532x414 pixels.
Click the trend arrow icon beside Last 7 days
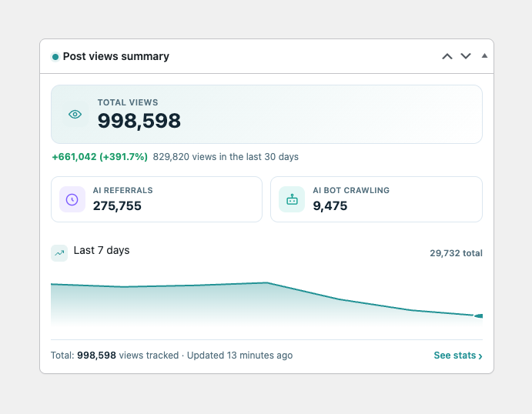[x=59, y=253]
